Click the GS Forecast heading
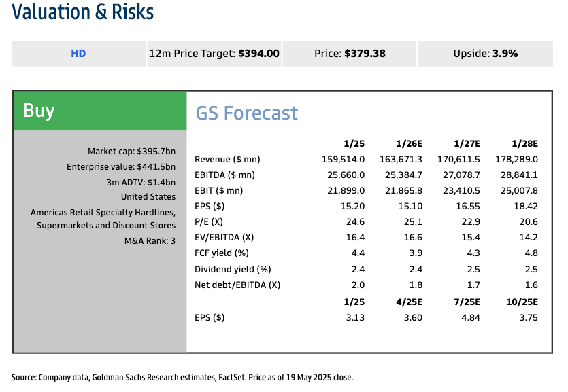This screenshot has width=568, height=392. tap(246, 113)
